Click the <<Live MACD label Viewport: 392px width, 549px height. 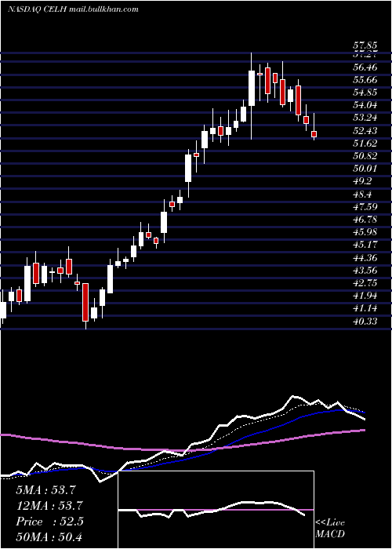click(330, 528)
